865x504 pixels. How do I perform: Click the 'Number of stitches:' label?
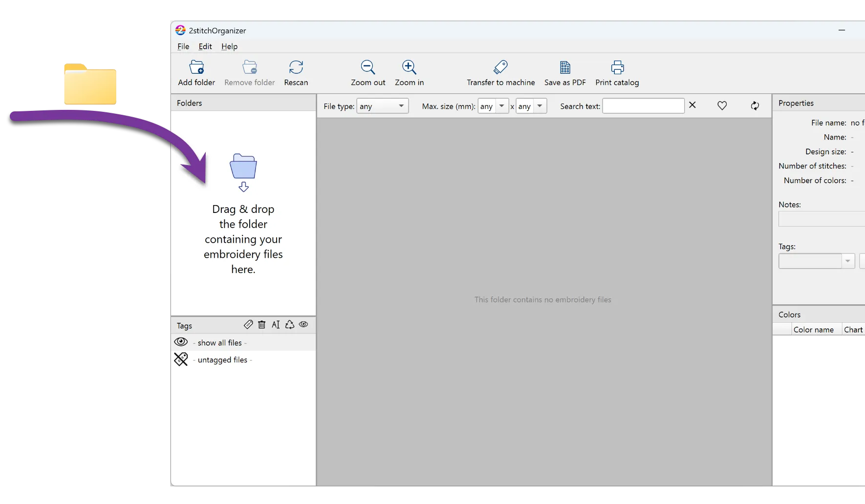click(x=812, y=166)
